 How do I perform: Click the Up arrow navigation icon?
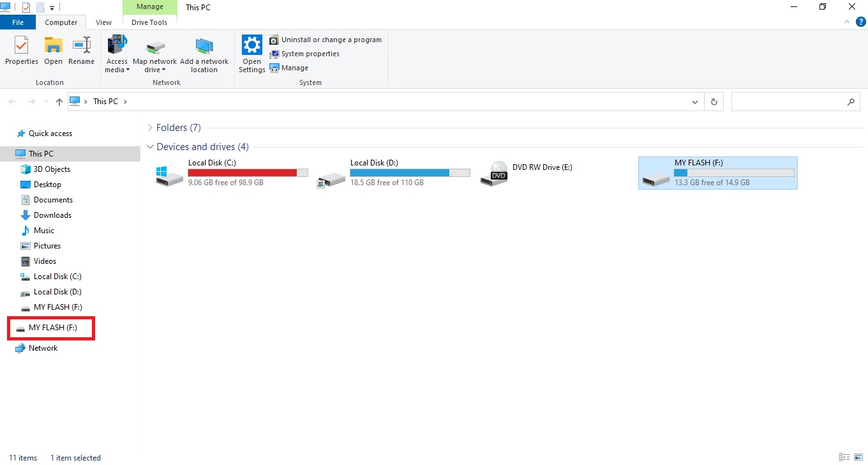click(59, 102)
